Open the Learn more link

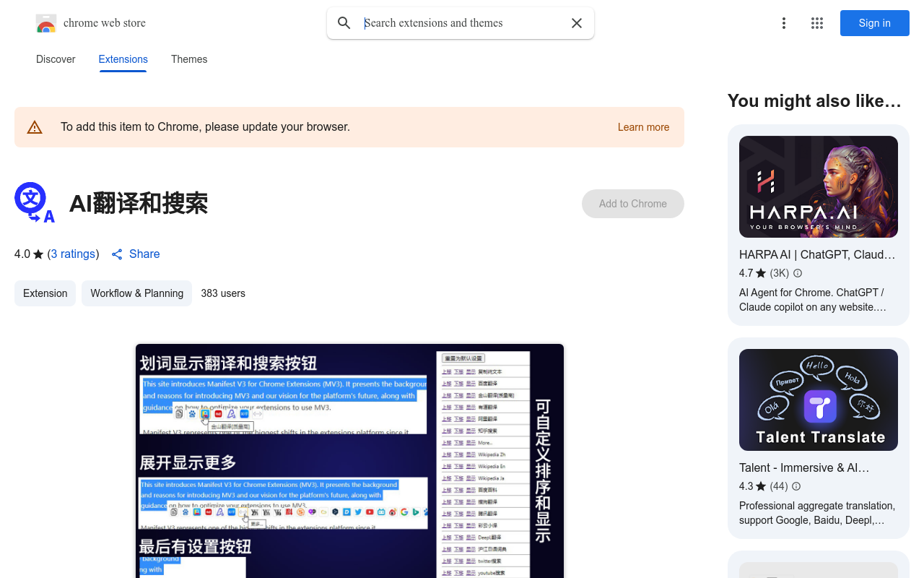tap(643, 127)
